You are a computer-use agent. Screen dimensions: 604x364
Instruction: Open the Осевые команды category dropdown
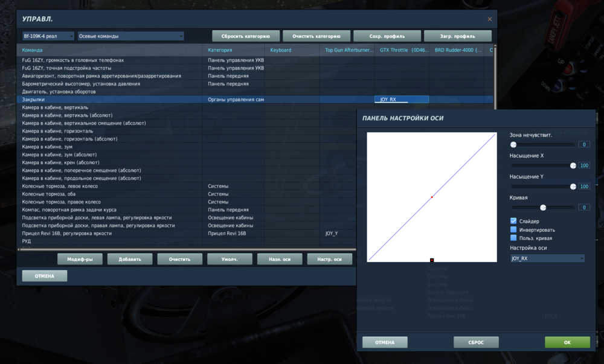coord(130,36)
